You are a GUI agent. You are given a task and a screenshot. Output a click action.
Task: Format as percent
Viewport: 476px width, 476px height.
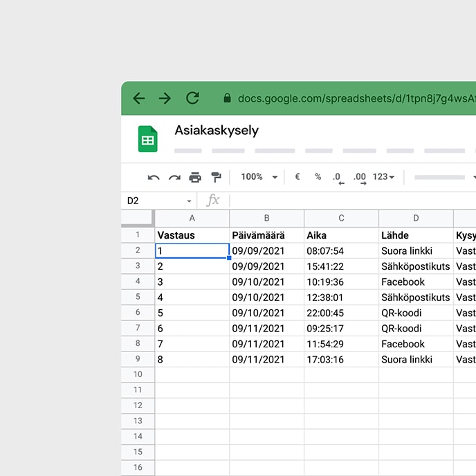coord(318,177)
